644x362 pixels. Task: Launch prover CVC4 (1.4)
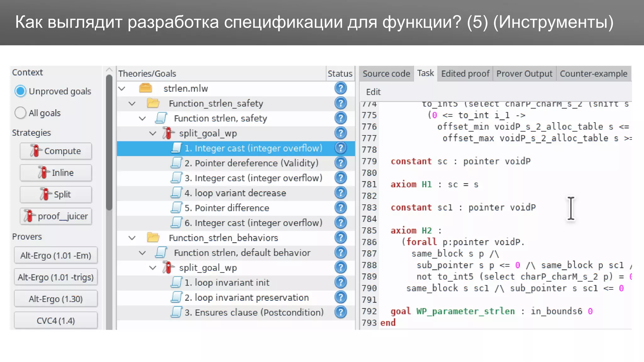coord(56,321)
